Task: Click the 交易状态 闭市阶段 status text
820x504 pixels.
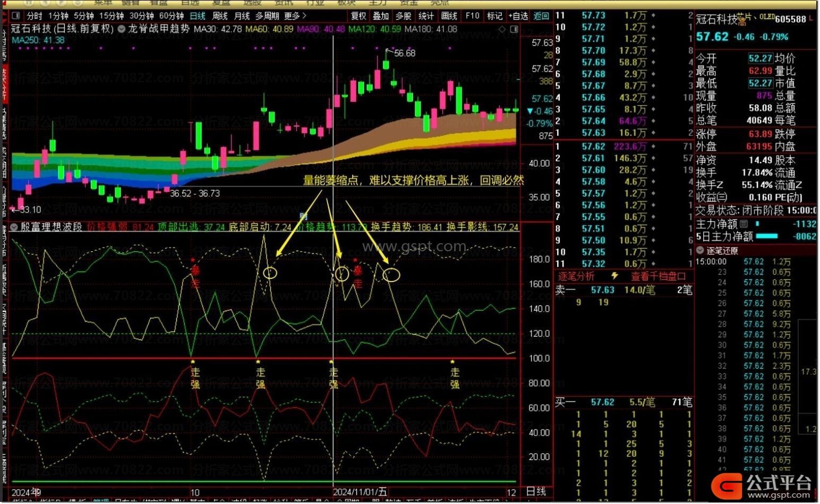Action: (756, 210)
